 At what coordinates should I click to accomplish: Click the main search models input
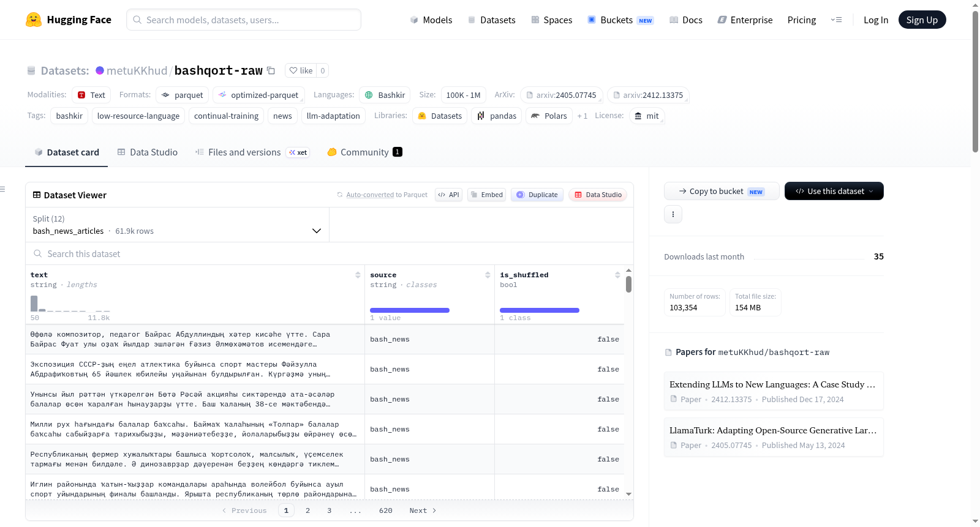[x=244, y=20]
